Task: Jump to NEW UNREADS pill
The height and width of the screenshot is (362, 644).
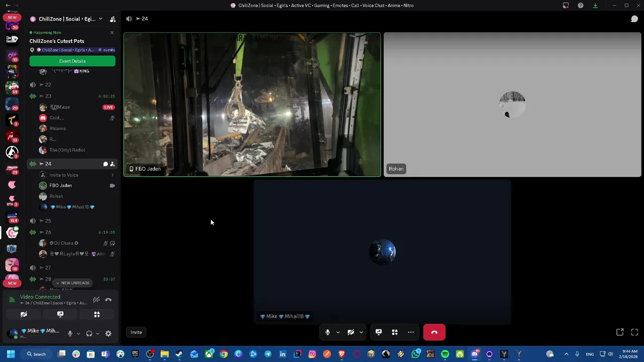Action: (x=72, y=283)
